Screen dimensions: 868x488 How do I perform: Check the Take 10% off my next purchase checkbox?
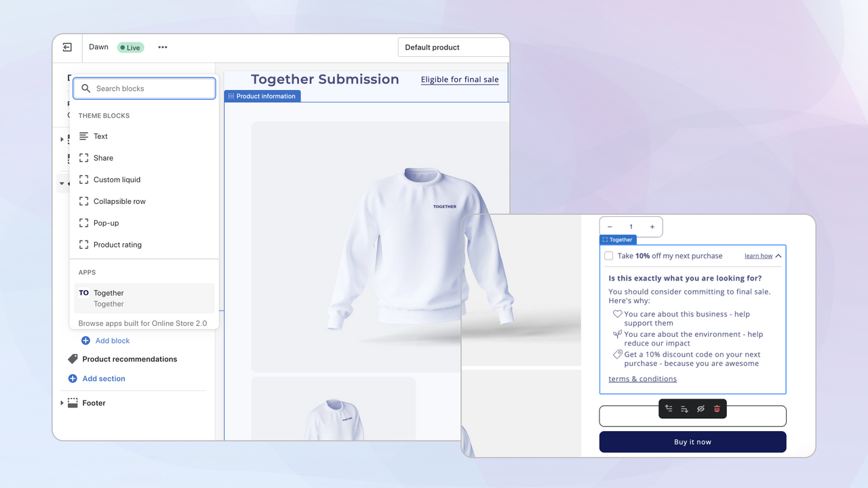coord(608,256)
